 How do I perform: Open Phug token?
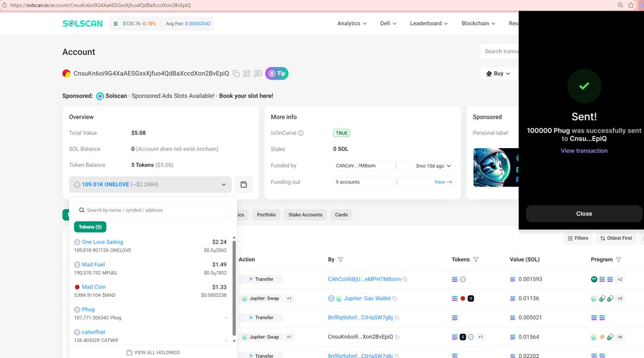point(88,310)
